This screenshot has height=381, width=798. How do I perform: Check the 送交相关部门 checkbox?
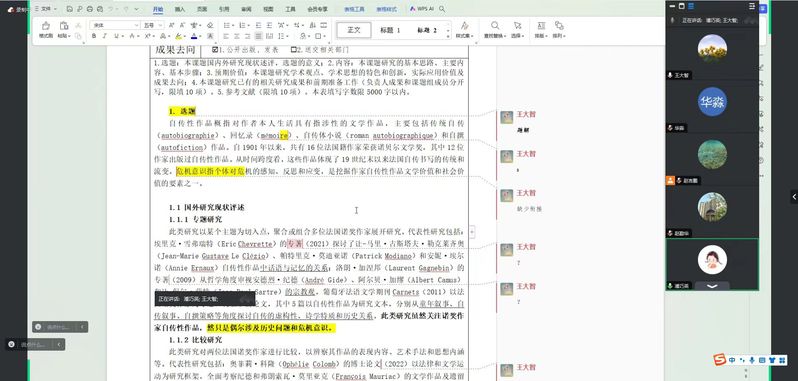tap(294, 50)
